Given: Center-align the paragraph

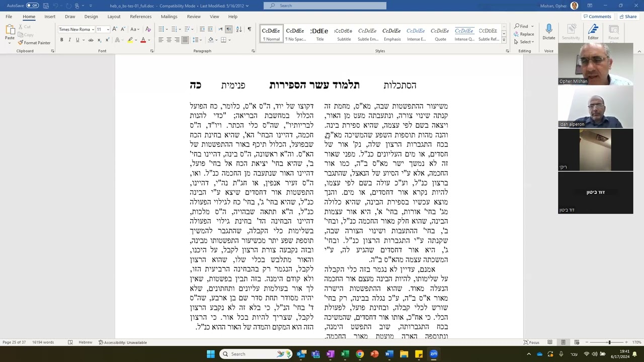Looking at the screenshot, I should click(169, 40).
